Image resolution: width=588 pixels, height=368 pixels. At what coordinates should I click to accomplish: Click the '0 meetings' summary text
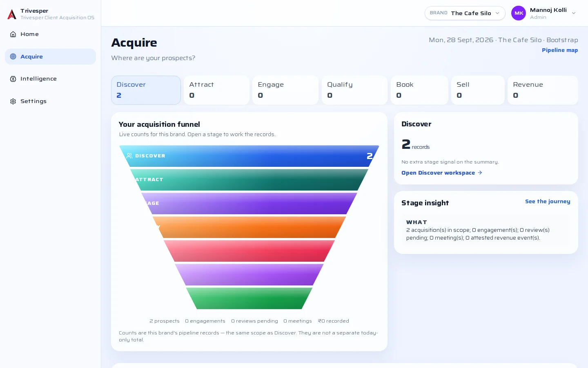(x=298, y=321)
